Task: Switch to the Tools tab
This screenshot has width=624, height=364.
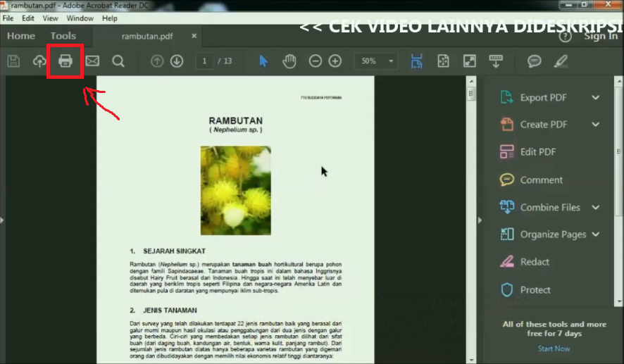Action: (x=63, y=36)
